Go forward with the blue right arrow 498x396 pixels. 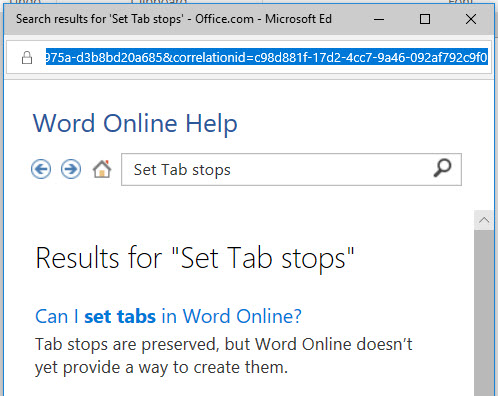coord(71,169)
